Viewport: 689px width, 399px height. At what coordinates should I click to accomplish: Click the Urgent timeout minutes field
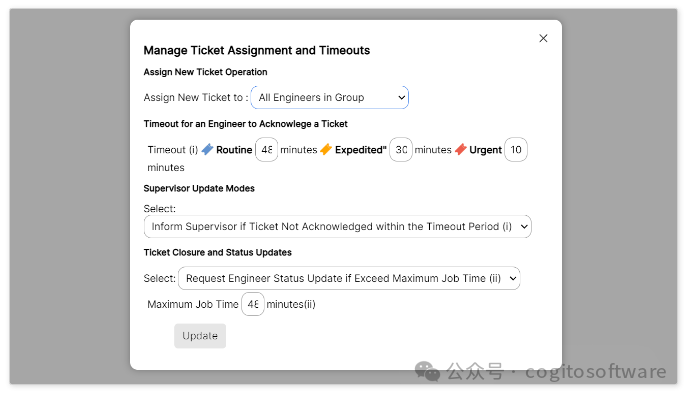(x=516, y=150)
